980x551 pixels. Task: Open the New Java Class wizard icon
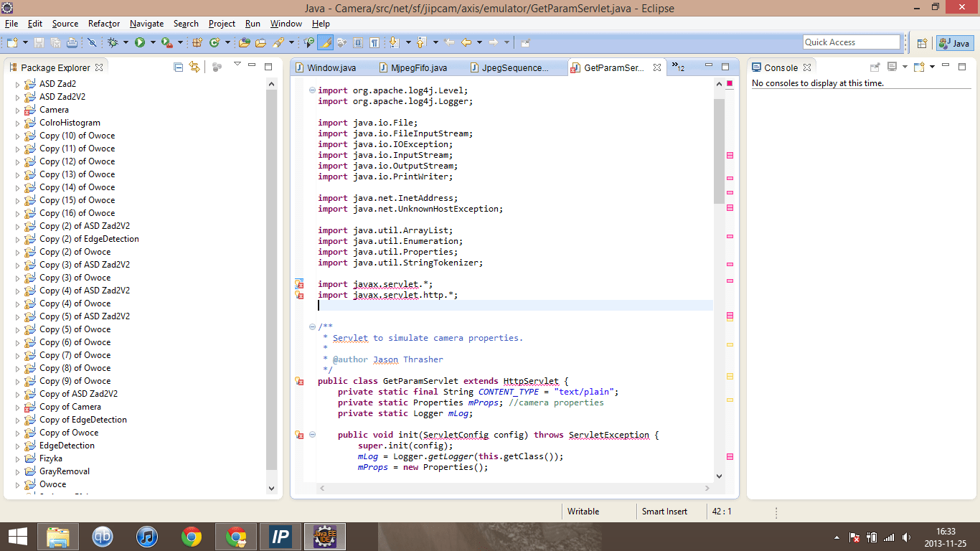click(213, 42)
